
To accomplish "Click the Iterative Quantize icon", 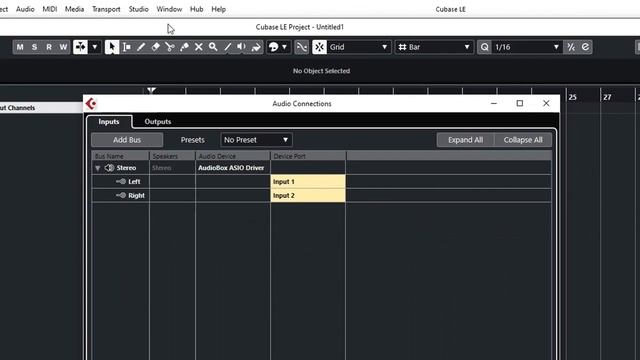I will [x=571, y=47].
